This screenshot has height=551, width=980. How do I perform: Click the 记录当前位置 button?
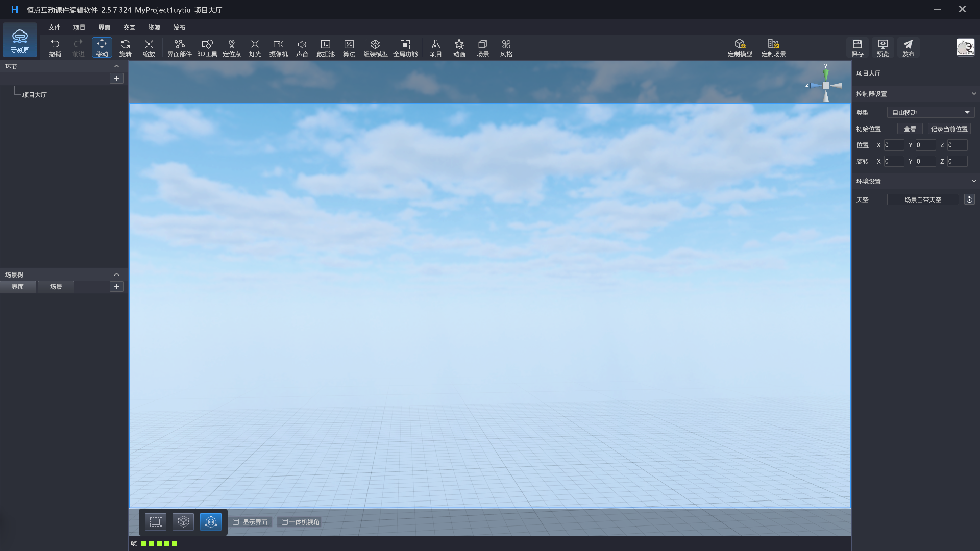click(949, 129)
